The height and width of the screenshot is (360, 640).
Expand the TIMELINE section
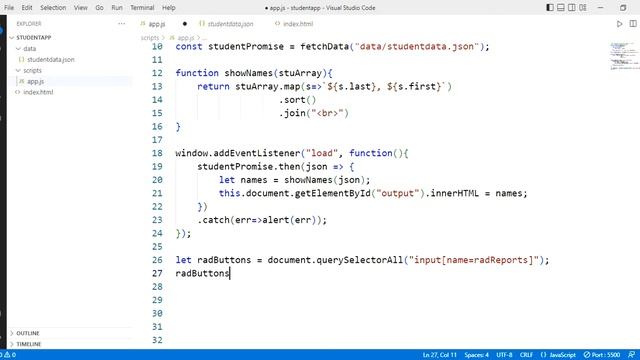pos(29,344)
